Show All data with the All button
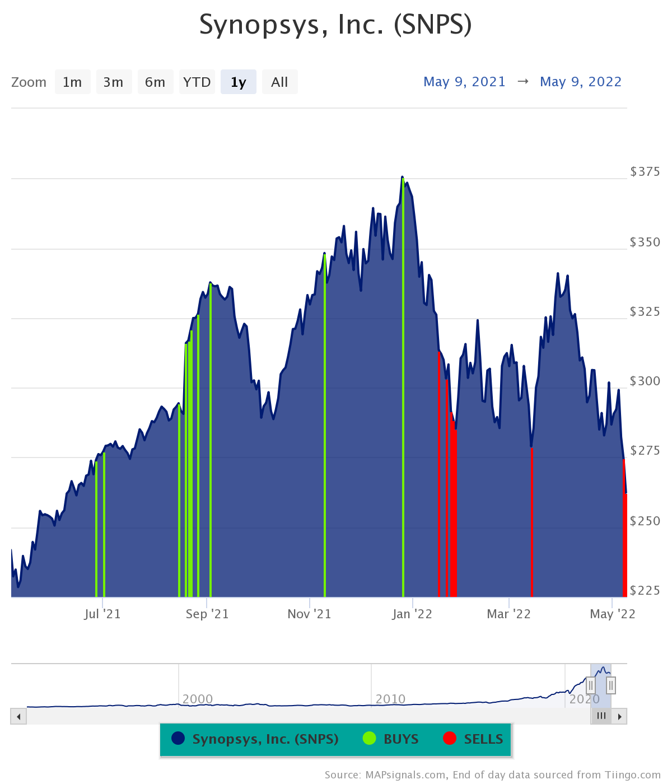 point(279,82)
